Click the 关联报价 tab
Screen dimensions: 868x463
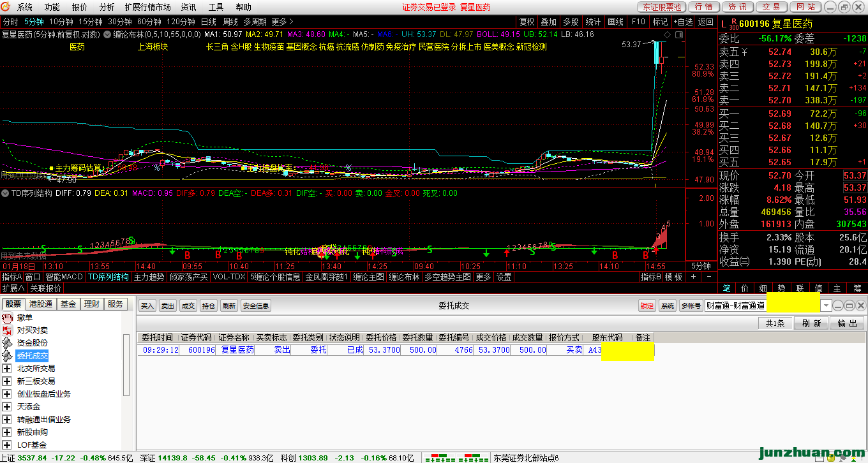[x=46, y=288]
